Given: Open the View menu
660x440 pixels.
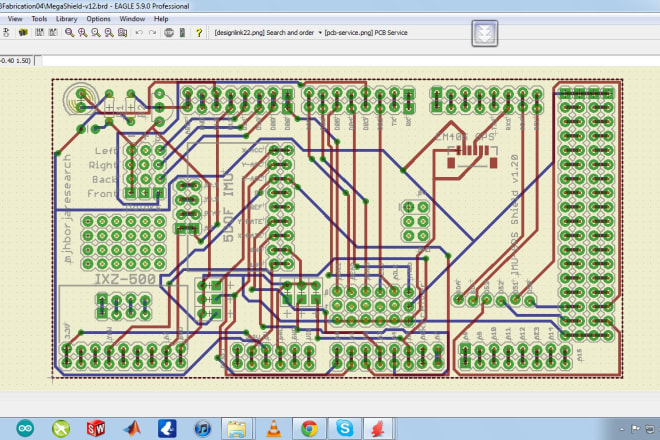Looking at the screenshot, I should (15, 19).
